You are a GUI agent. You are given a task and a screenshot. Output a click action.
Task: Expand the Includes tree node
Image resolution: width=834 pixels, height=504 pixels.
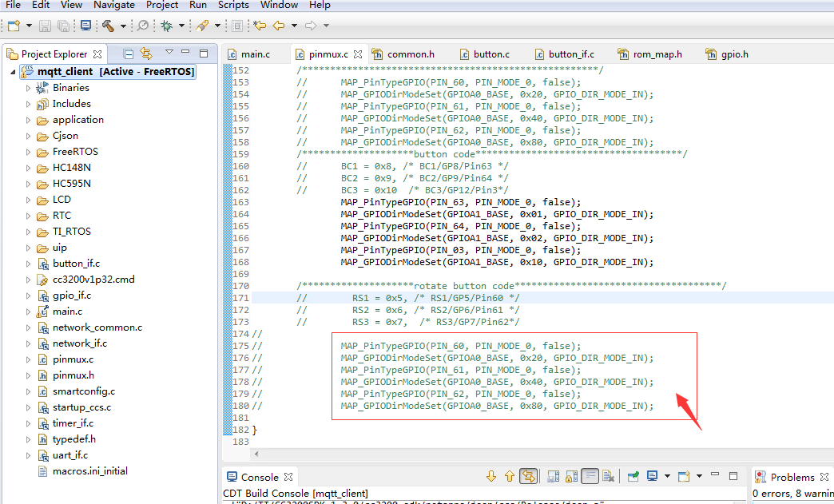[28, 104]
